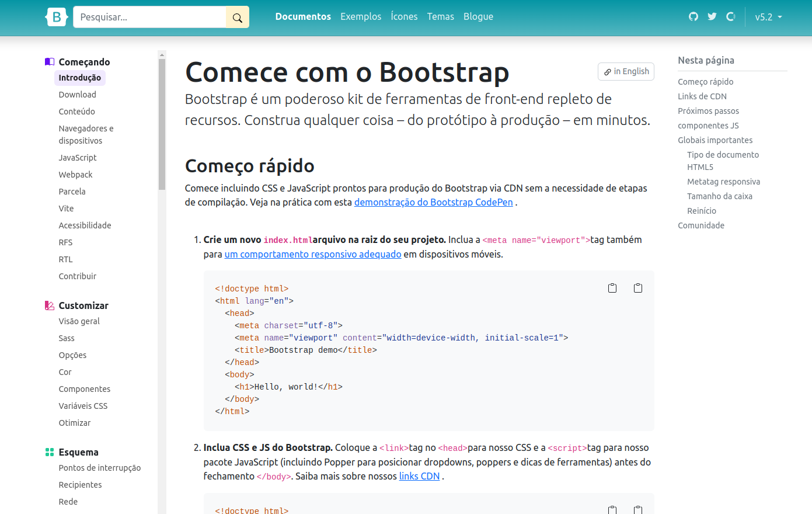Screen dimensions: 812x514
Task: Open Pontos de interrupção in the sidebar
Action: [99, 468]
